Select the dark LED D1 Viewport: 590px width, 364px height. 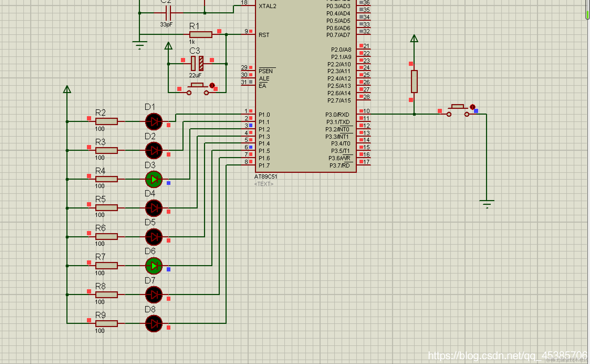point(154,122)
